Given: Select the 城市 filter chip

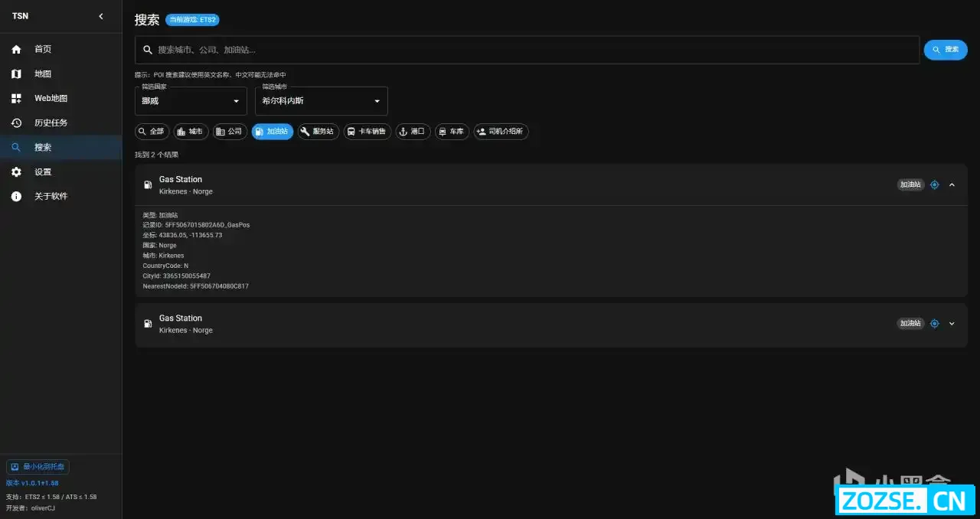Looking at the screenshot, I should coord(191,132).
